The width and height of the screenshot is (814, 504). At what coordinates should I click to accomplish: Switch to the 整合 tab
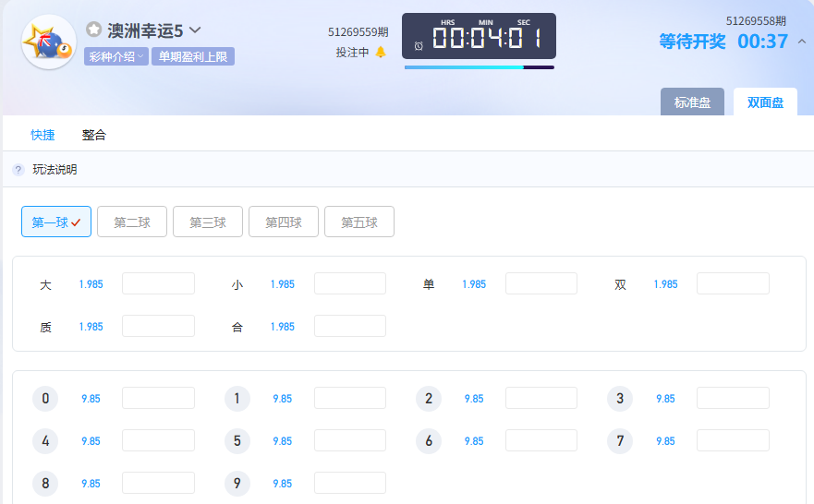pos(94,135)
